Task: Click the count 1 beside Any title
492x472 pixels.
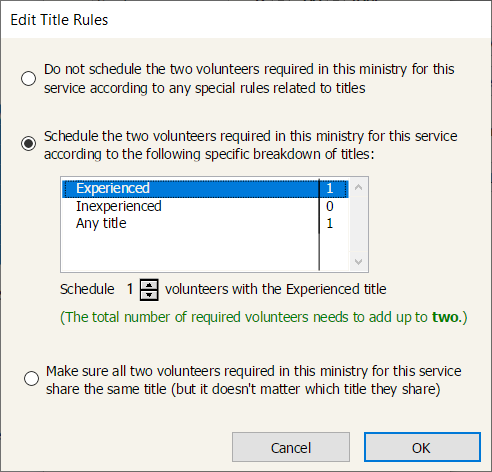Action: 330,224
